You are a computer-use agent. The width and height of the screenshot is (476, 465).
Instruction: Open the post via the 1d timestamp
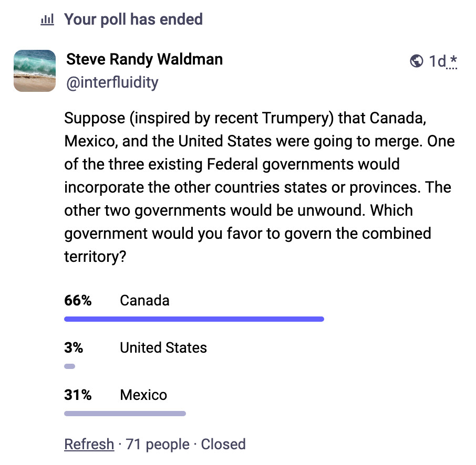pyautogui.click(x=437, y=61)
